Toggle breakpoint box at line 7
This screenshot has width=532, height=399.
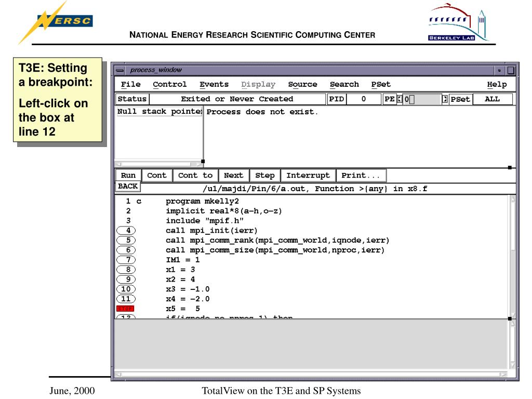pyautogui.click(x=127, y=260)
